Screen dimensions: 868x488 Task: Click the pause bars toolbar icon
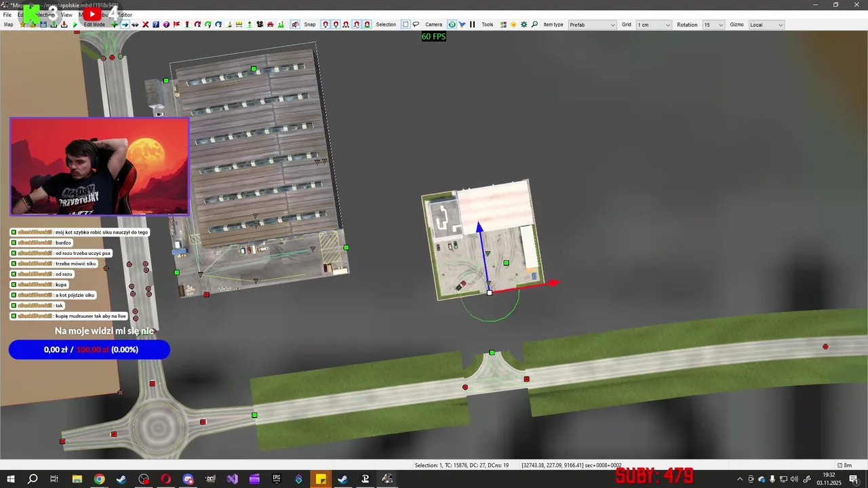point(472,24)
